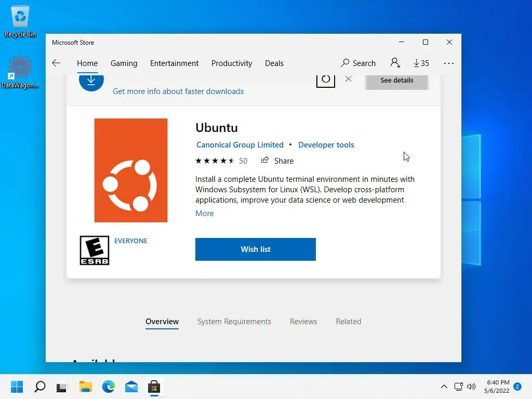Open the Developer tools category link
532x399 pixels.
[326, 145]
